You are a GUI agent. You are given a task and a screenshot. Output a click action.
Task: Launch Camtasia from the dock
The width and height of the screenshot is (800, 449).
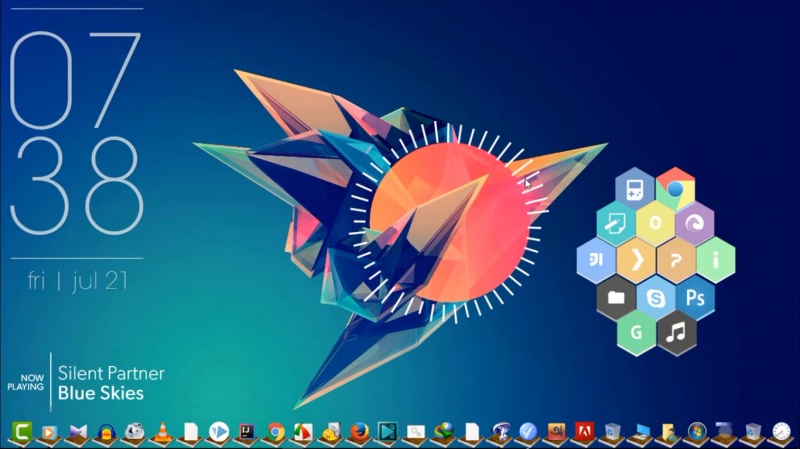point(21,432)
